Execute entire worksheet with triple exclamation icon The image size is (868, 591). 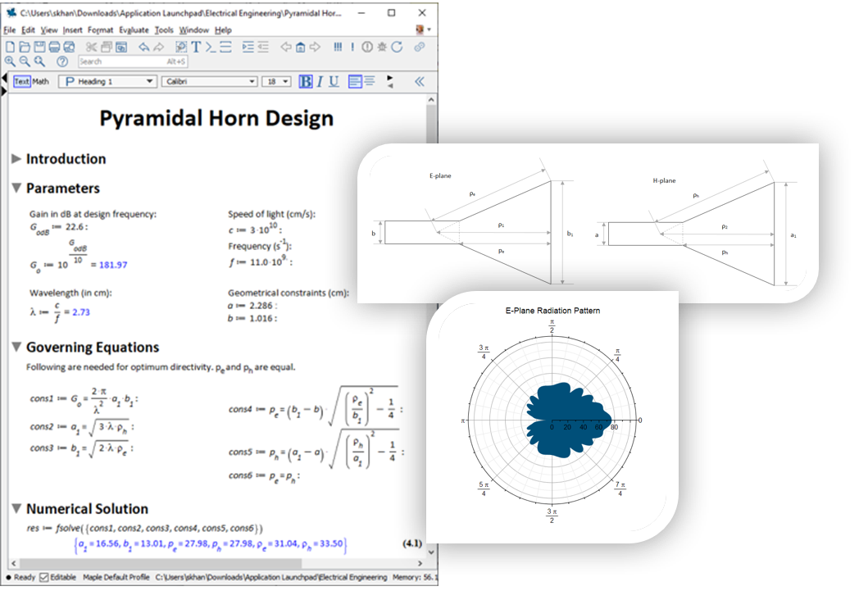338,48
